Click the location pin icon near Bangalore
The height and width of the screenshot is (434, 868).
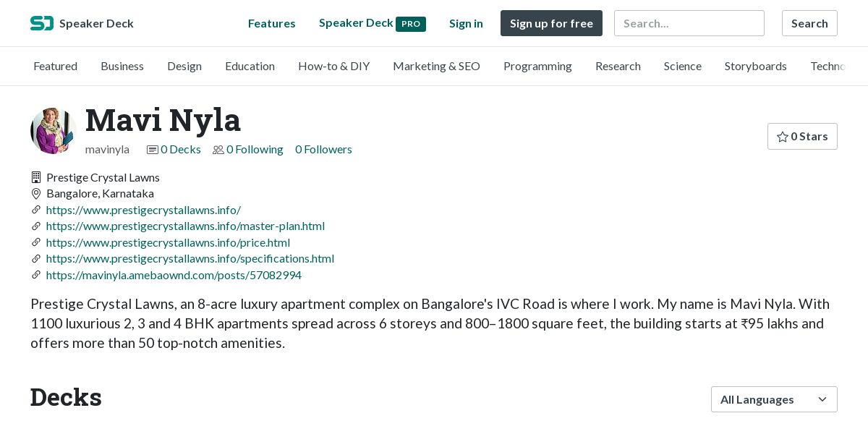click(x=36, y=194)
